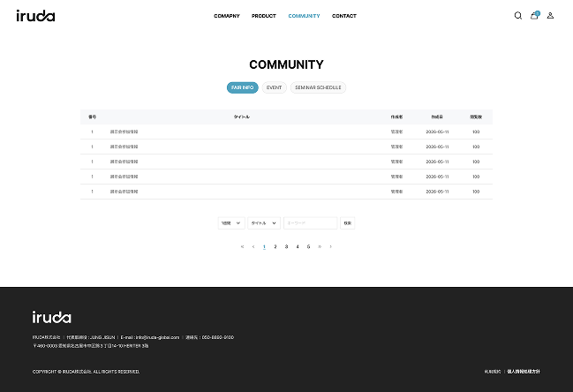Go to page 3 in pagination
Image resolution: width=573 pixels, height=392 pixels.
point(286,247)
